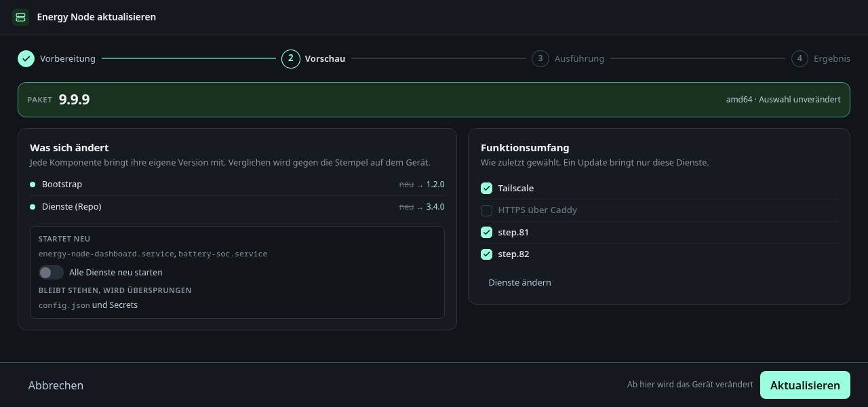Click the amd64 · Auswahl unverändert text
Viewport: 868px width, 407px height.
click(783, 100)
